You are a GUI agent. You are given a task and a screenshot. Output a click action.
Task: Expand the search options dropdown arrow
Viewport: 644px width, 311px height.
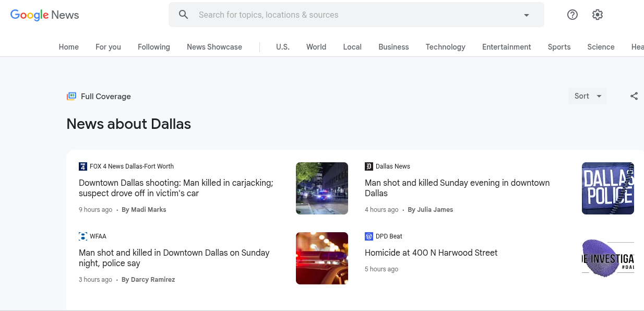click(527, 15)
